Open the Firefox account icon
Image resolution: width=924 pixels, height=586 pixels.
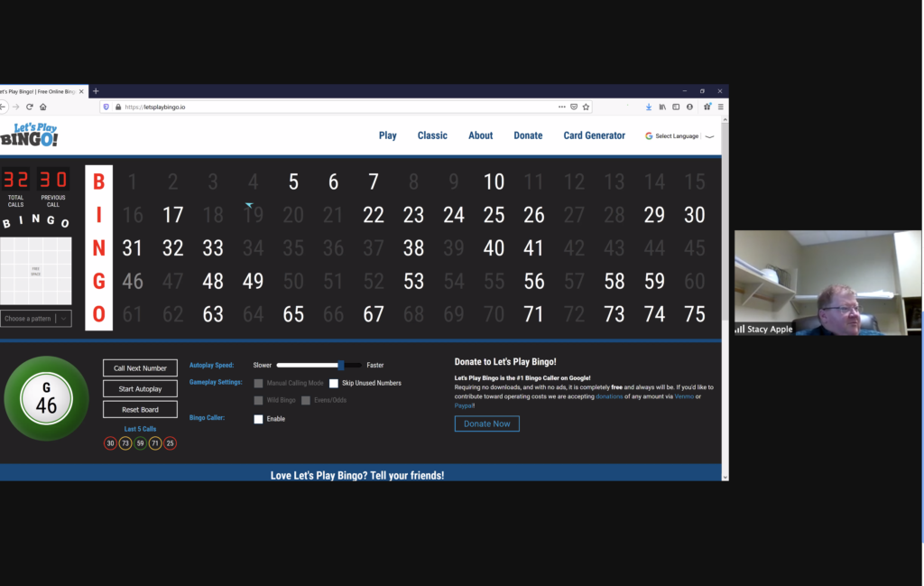coord(689,107)
